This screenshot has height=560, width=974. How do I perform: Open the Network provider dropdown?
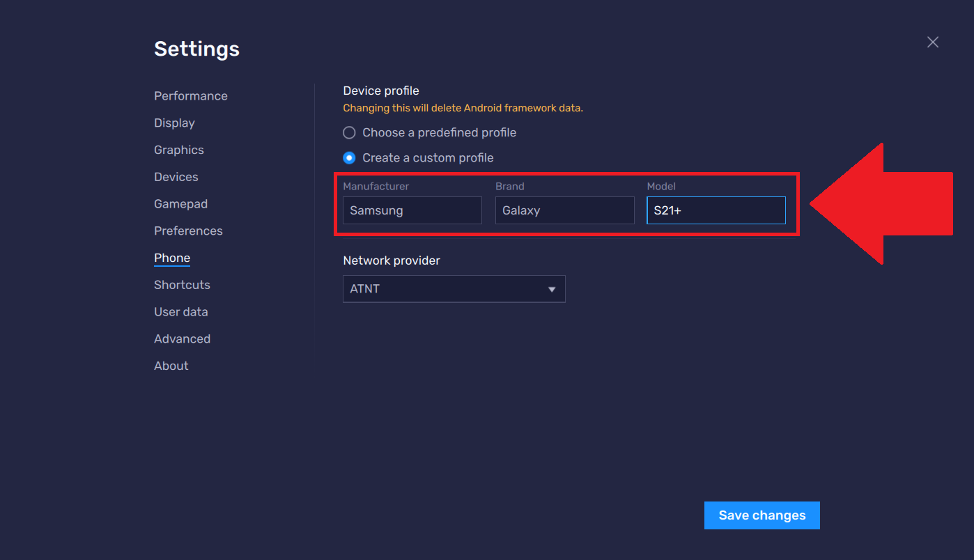click(454, 288)
